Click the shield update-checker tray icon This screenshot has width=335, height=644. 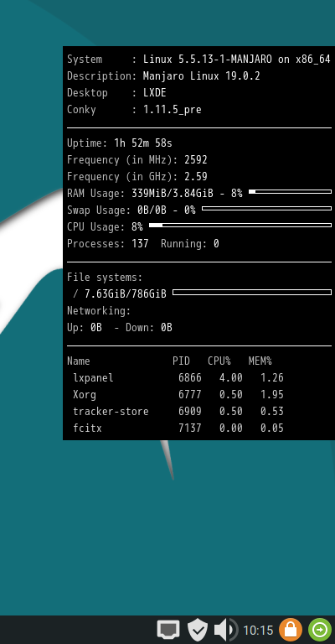coord(197,630)
